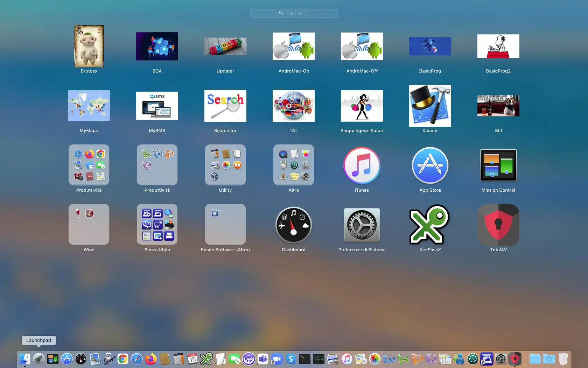Launch Automator robot in Dock
The height and width of the screenshot is (368, 588).
click(x=109, y=359)
